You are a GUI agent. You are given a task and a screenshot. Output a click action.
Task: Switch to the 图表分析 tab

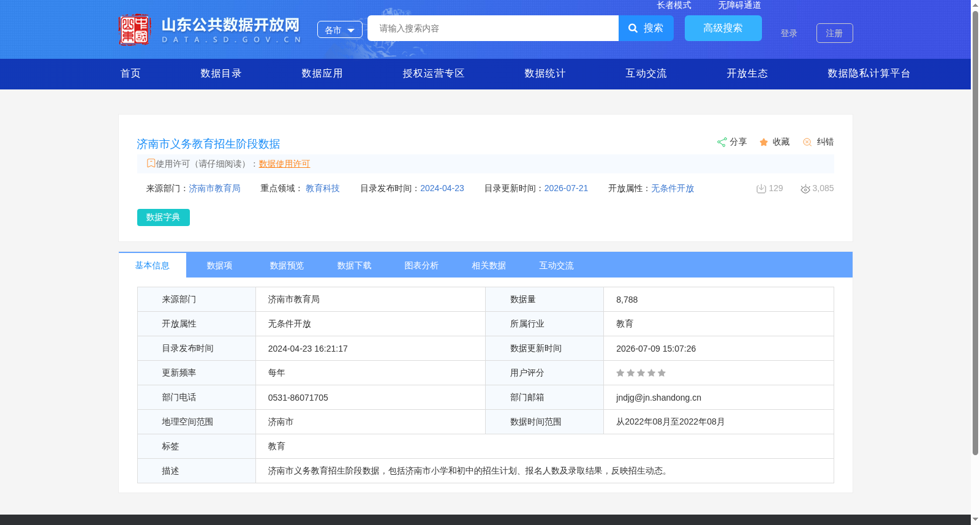coord(421,265)
